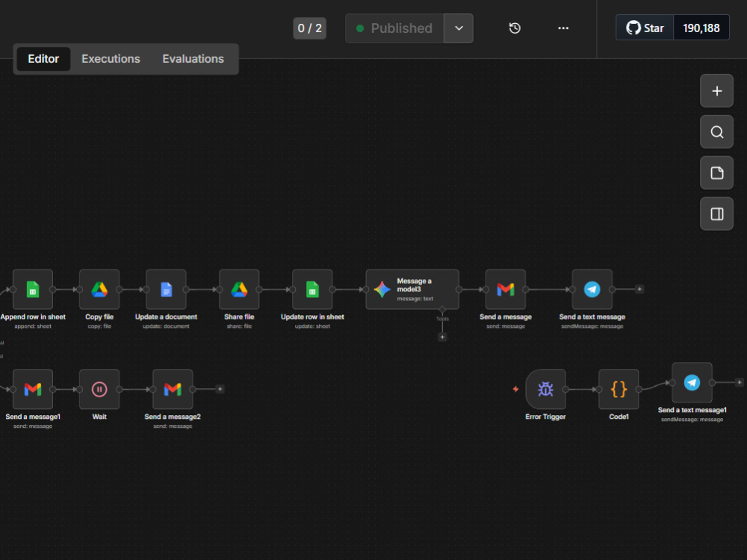Open the Code1 node
This screenshot has width=747, height=560.
[619, 389]
